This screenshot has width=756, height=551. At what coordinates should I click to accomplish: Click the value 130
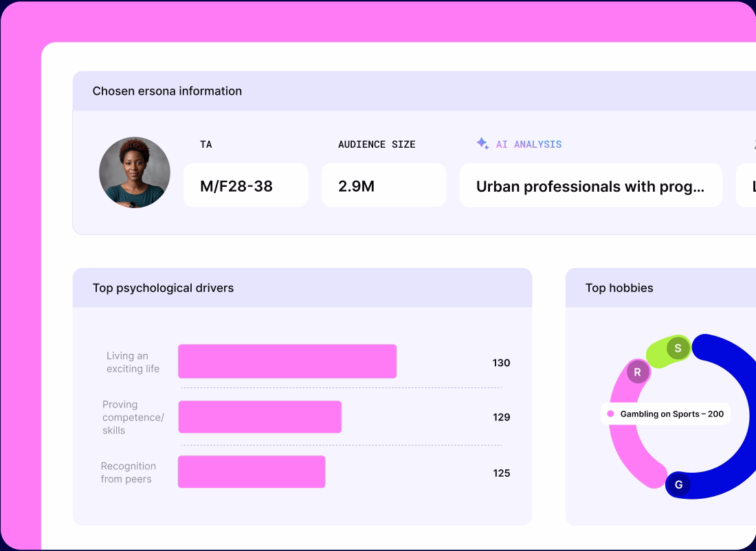(x=501, y=363)
